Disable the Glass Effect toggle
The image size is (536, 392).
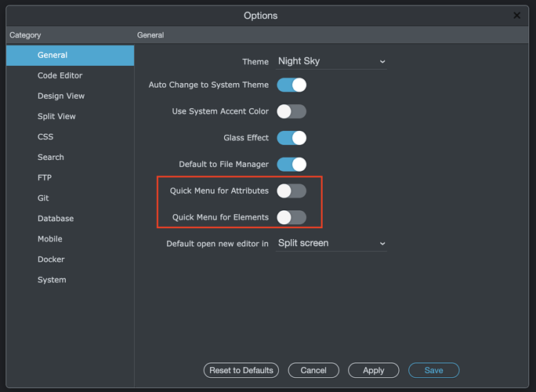[x=292, y=138]
